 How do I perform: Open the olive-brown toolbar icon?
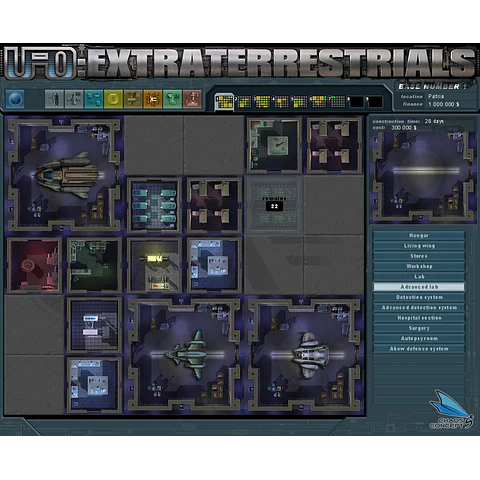(133, 99)
